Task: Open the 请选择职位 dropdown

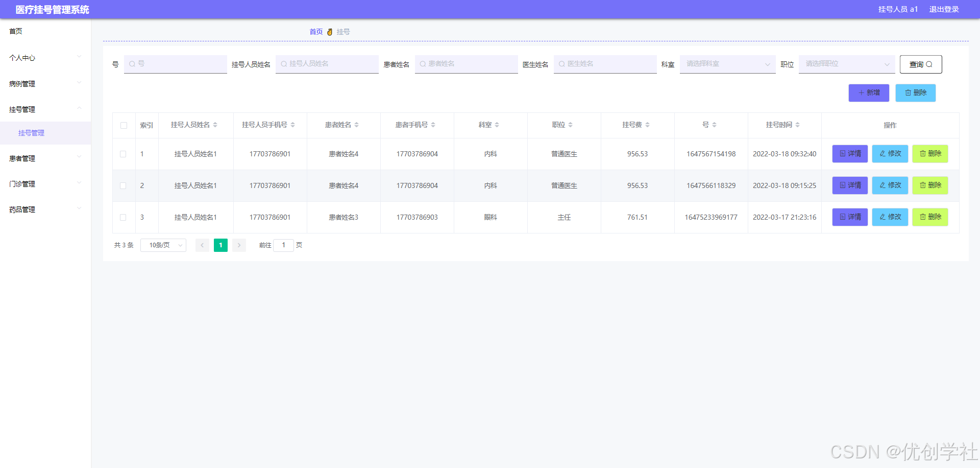Action: [x=847, y=64]
